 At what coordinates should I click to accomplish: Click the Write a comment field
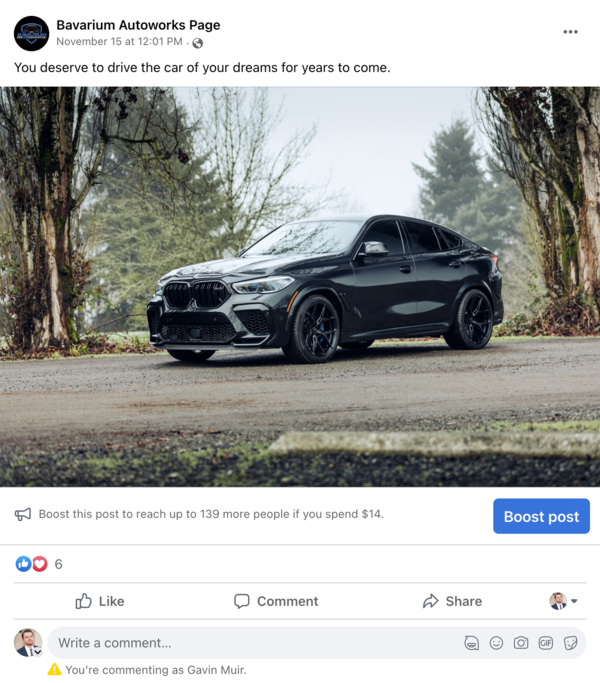click(253, 643)
